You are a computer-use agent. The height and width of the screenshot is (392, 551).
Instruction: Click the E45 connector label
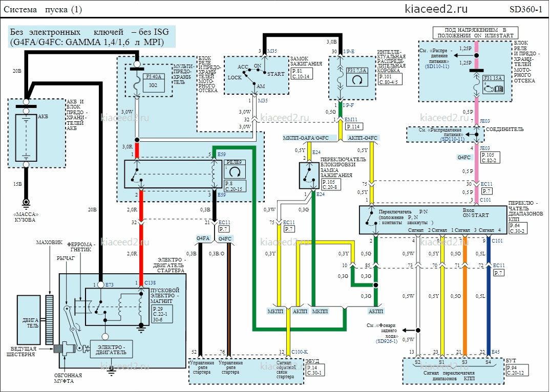pyautogui.click(x=496, y=352)
